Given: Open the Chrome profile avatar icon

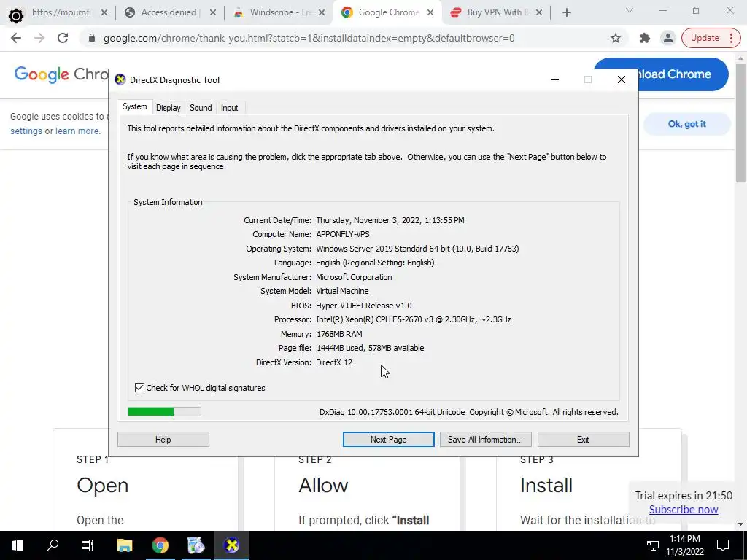Looking at the screenshot, I should tap(668, 38).
